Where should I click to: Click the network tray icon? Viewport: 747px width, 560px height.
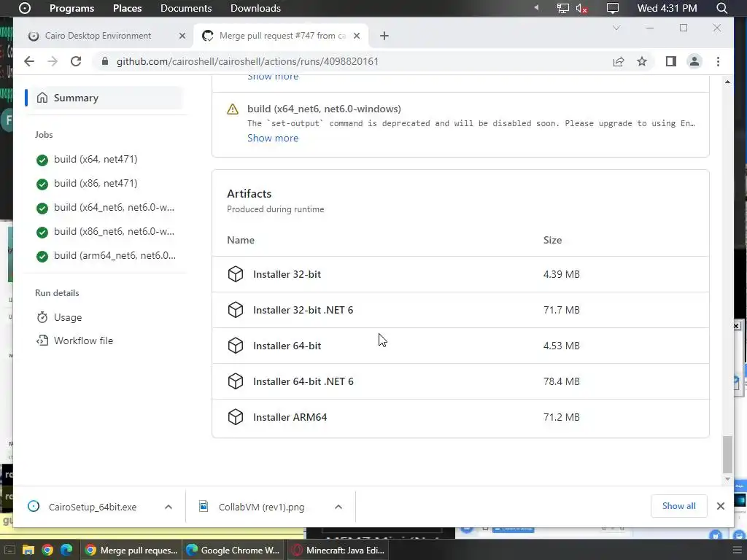coord(562,8)
